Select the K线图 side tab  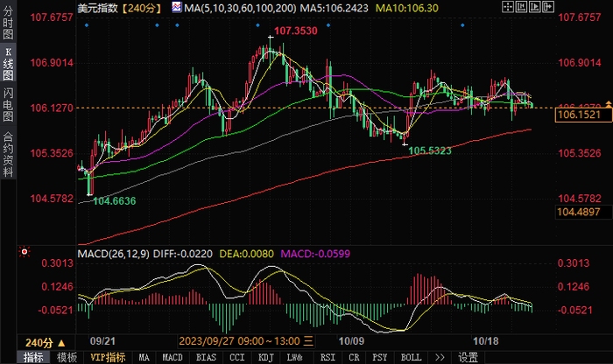click(x=8, y=63)
